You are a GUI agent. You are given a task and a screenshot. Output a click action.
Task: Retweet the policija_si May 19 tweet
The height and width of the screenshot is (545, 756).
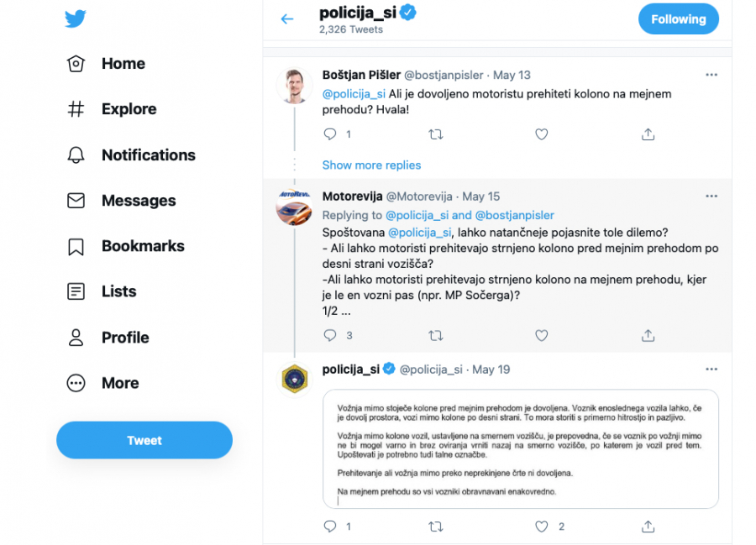coord(435,527)
